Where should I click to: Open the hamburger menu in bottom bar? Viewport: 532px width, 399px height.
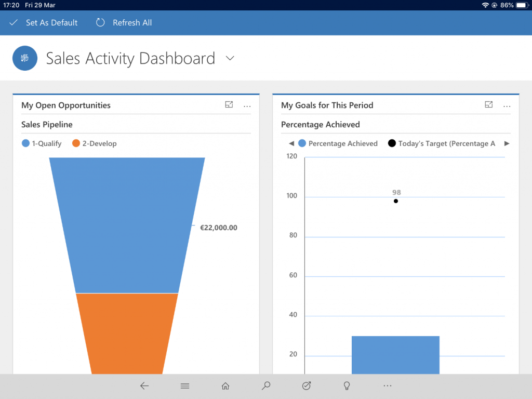(x=185, y=386)
